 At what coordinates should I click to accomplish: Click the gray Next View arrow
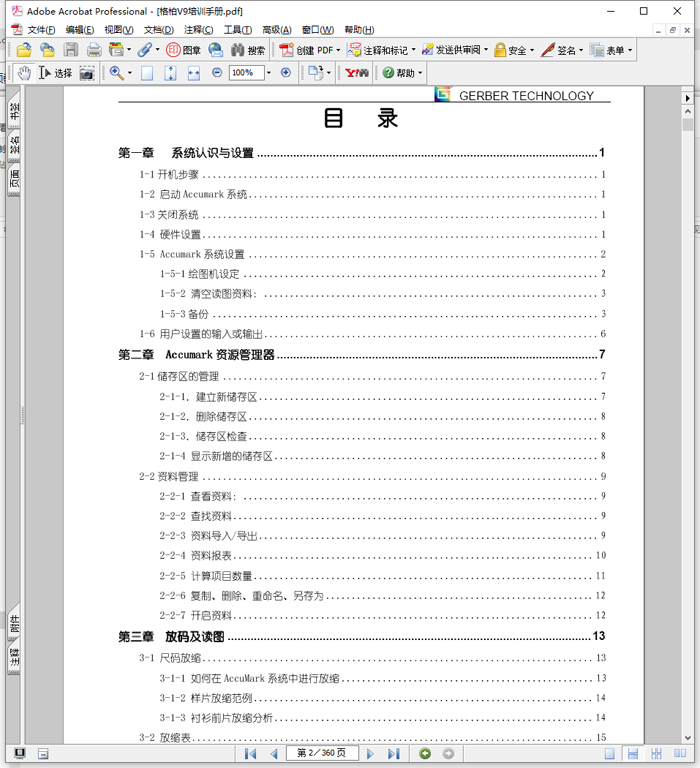(448, 753)
